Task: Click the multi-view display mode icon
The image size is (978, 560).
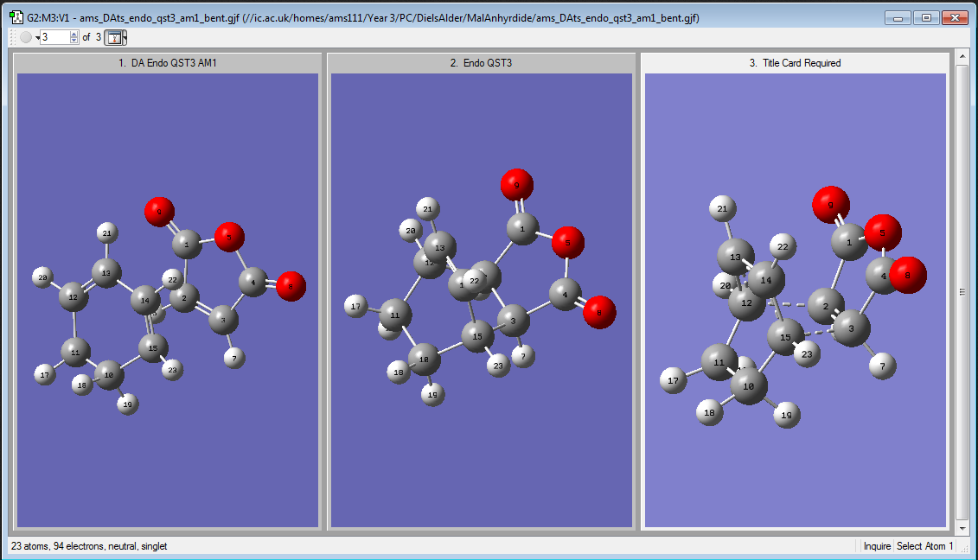Action: (x=114, y=37)
